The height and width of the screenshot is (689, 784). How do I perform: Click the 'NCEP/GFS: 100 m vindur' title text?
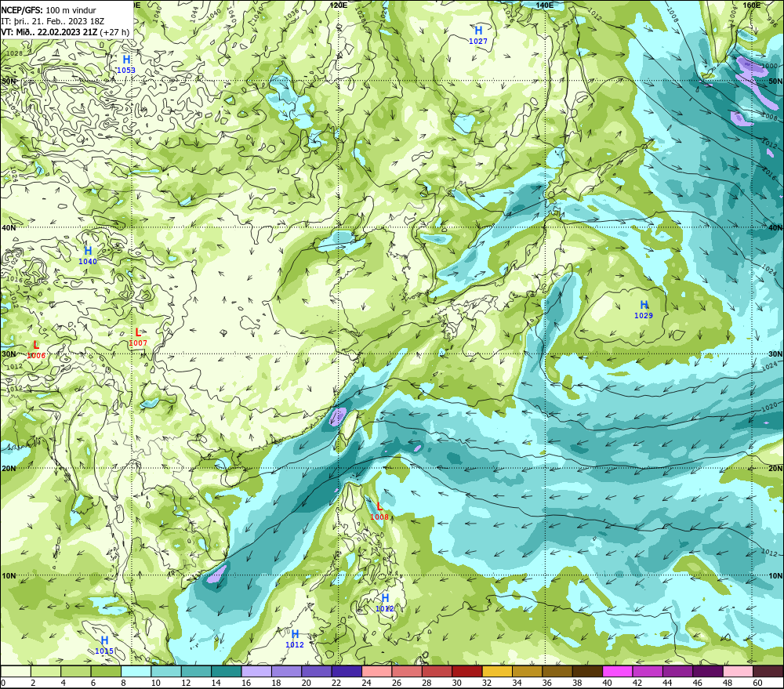click(49, 10)
